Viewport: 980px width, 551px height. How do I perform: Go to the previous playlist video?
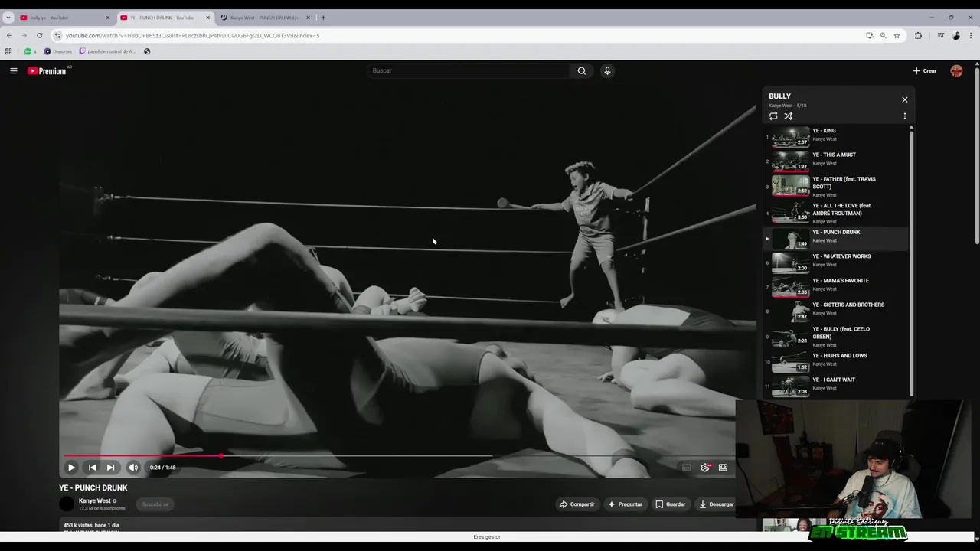[x=92, y=468]
